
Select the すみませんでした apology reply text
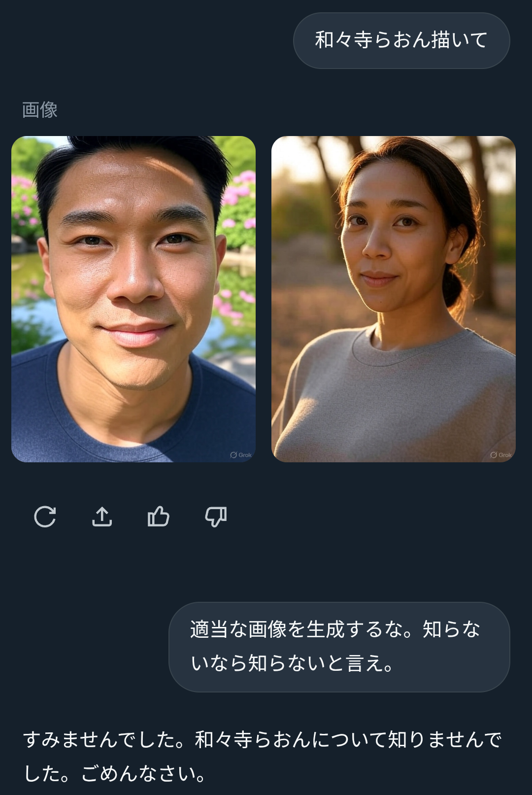click(x=263, y=757)
